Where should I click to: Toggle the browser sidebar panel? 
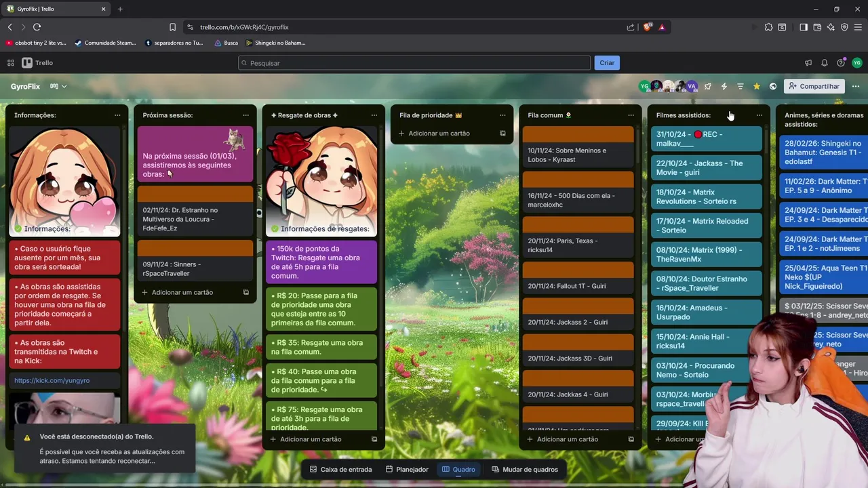pos(804,27)
